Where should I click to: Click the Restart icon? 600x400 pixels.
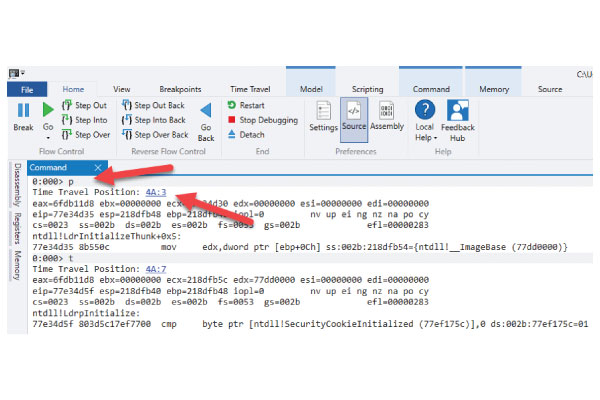pos(232,105)
